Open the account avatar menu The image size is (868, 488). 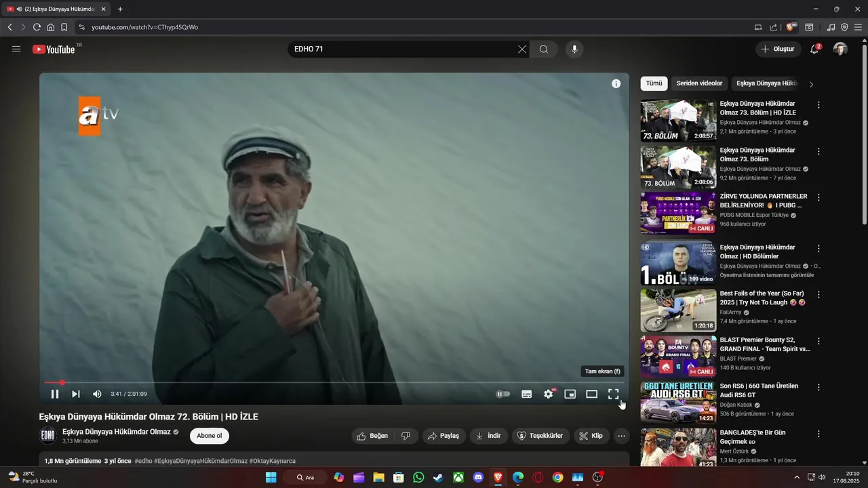840,49
